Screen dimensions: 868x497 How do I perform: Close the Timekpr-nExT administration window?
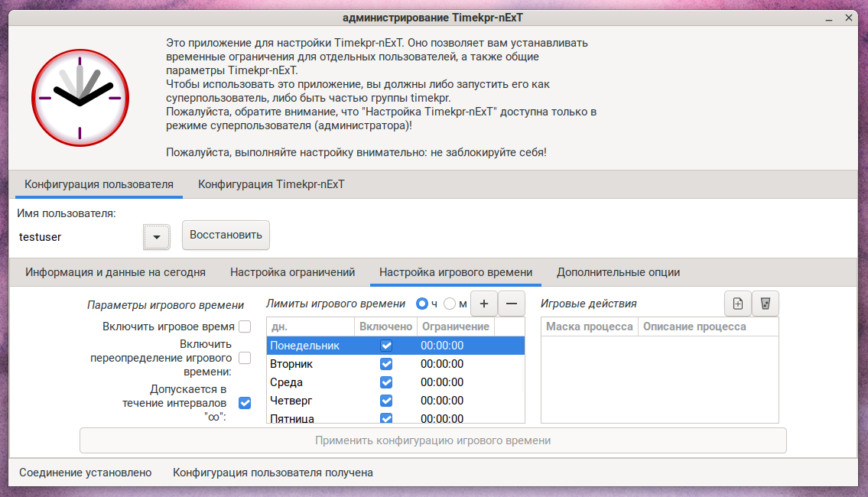coord(850,18)
